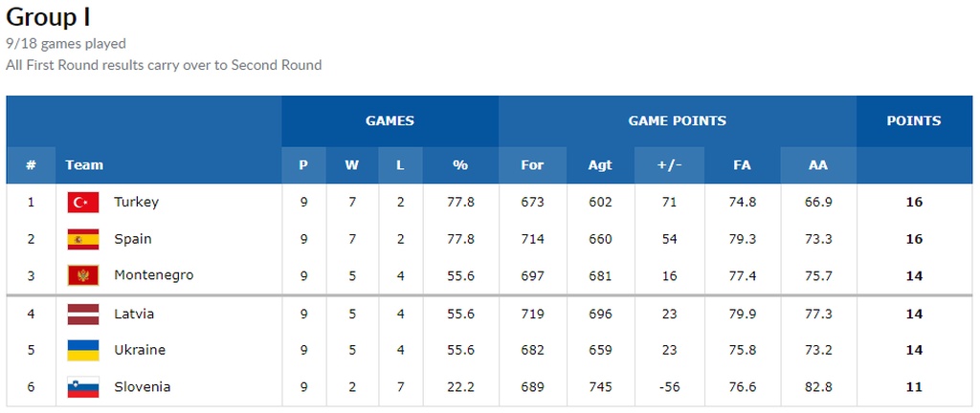Click the Spain flag icon
The width and height of the screenshot is (980, 413).
tap(83, 239)
